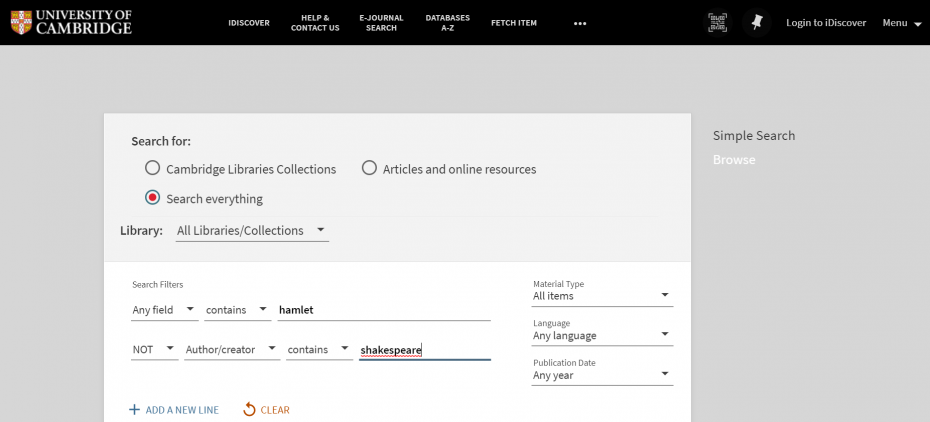930x422 pixels.
Task: Change the NOT operator dropdown
Action: 154,349
